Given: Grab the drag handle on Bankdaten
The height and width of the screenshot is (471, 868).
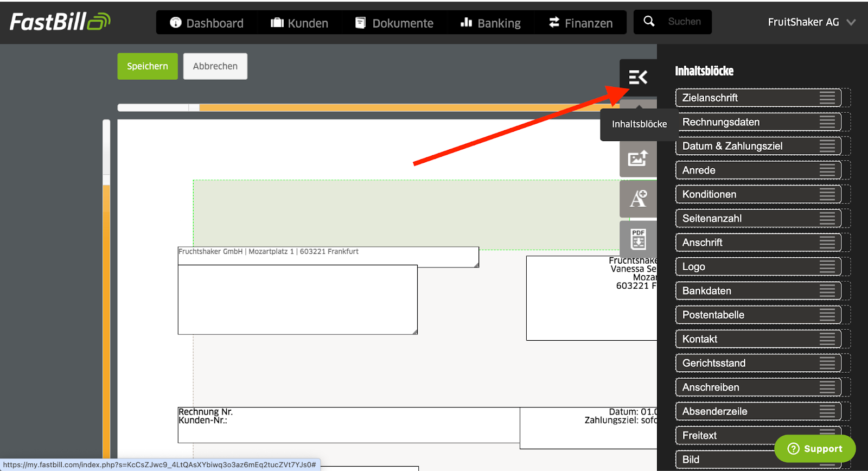Looking at the screenshot, I should tap(827, 291).
